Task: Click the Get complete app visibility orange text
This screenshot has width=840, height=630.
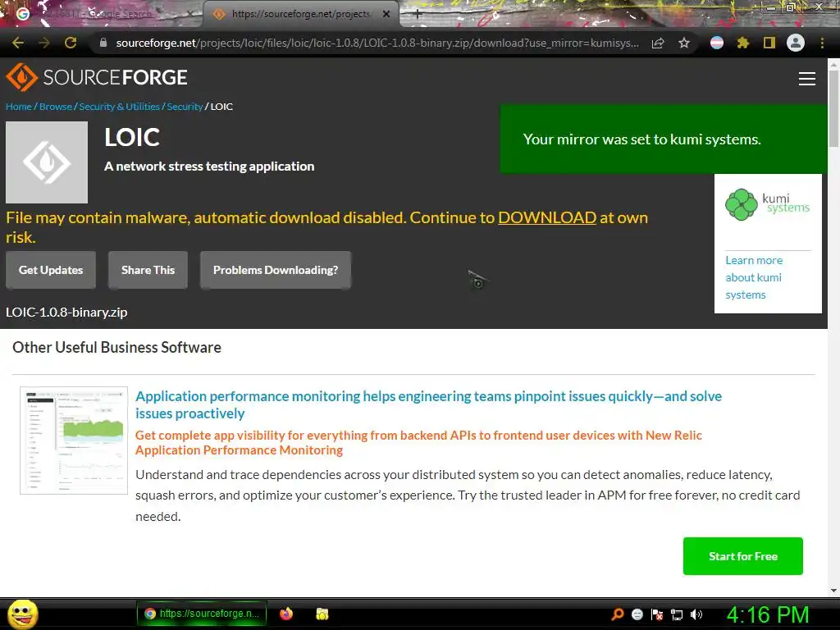Action: click(x=418, y=442)
